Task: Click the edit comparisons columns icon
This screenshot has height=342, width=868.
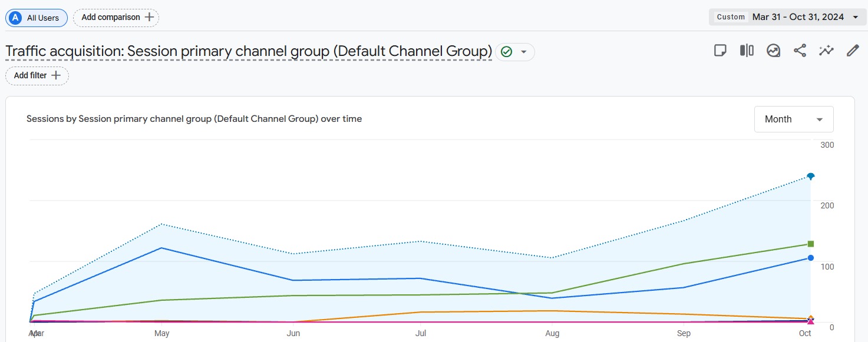Action: tap(747, 51)
